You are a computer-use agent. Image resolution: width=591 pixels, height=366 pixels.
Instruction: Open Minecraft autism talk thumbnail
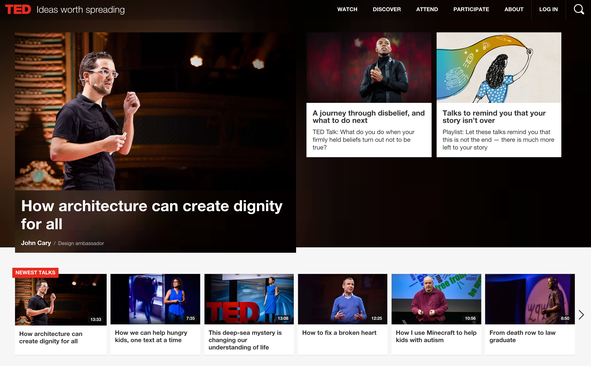tap(436, 299)
